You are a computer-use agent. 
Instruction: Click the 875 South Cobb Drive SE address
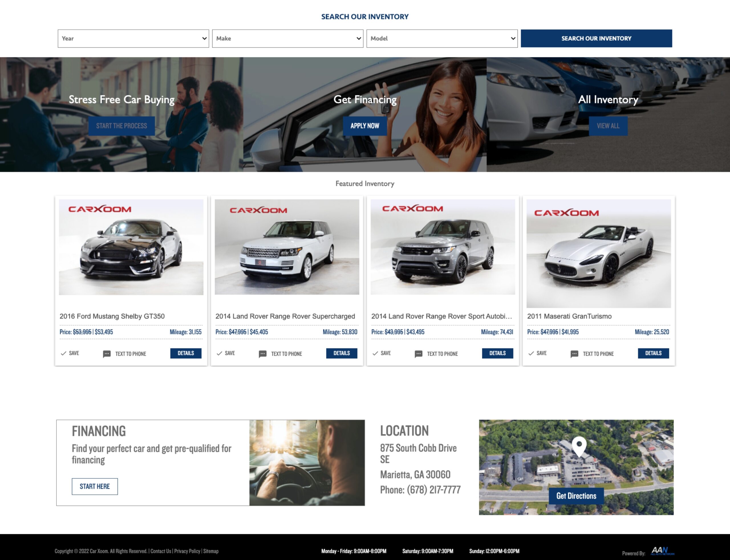click(x=418, y=454)
